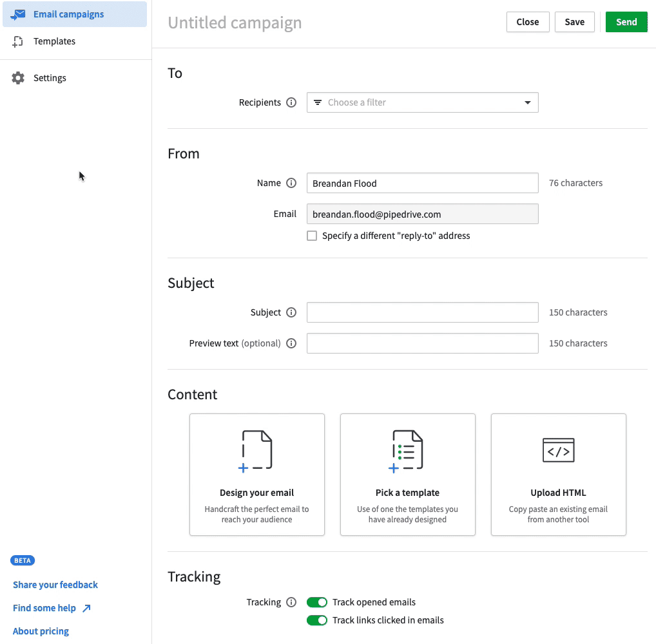Select the Email campaigns envelope icon
The image size is (656, 644).
(x=18, y=14)
